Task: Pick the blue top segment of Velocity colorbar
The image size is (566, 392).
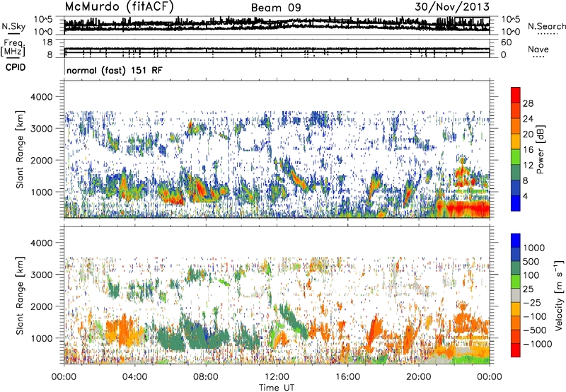Action: (x=516, y=241)
